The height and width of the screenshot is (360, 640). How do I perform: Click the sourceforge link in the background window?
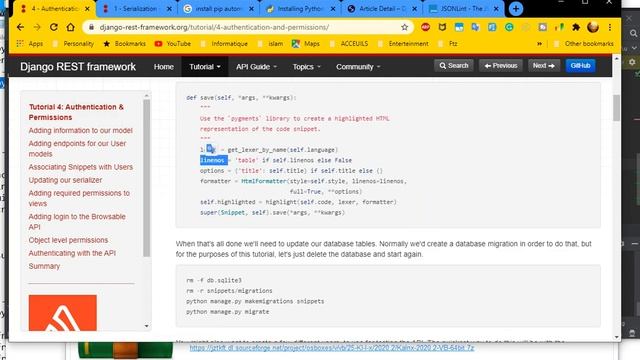[x=332, y=348]
